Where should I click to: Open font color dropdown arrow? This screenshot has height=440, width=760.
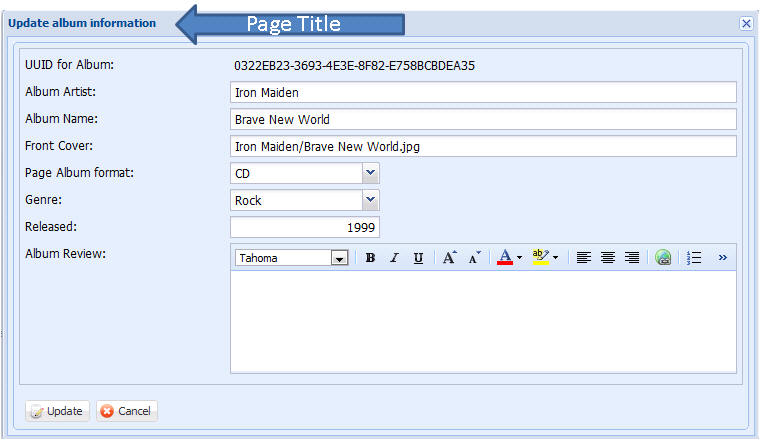tap(519, 258)
